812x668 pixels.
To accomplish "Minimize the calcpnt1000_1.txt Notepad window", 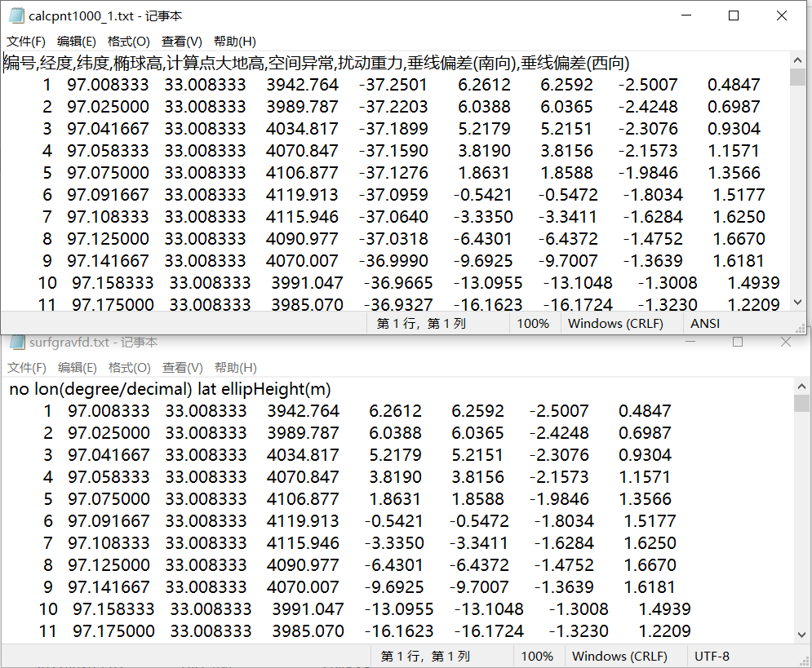I will coord(686,16).
